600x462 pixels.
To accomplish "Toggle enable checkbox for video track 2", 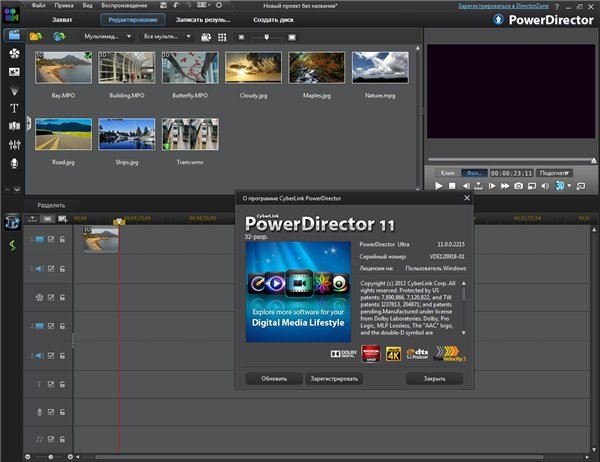I will (x=51, y=326).
